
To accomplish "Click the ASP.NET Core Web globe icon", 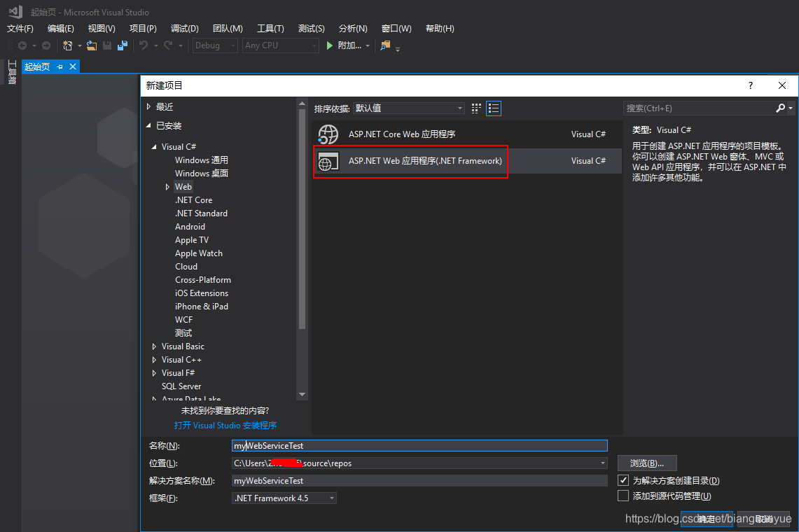I will click(x=328, y=134).
